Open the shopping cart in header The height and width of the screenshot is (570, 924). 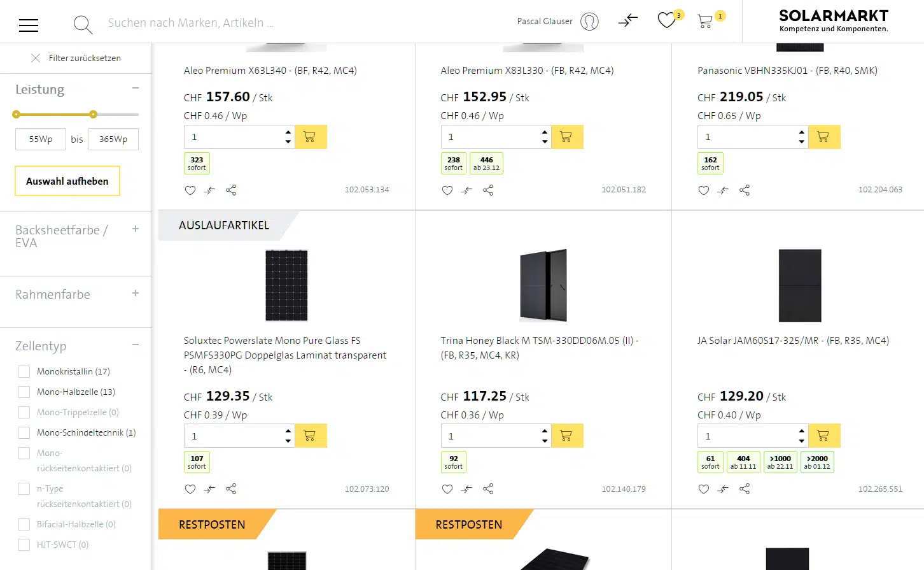(705, 22)
